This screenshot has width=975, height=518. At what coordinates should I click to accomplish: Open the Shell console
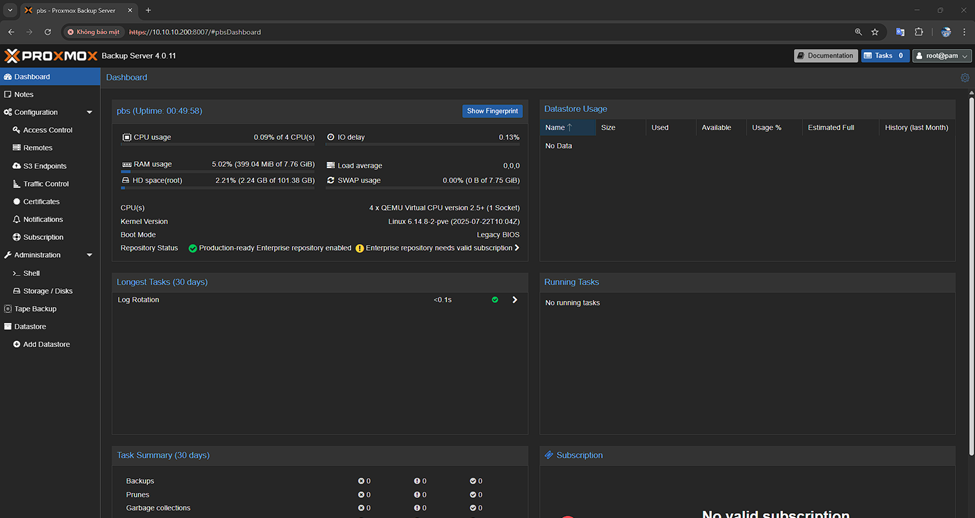(31, 273)
